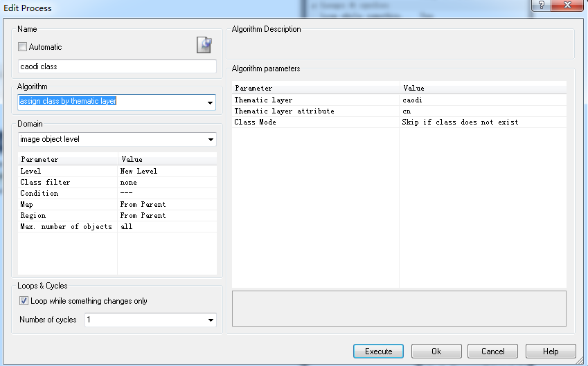Click the name field containing caodi class
588x366 pixels.
coord(117,66)
